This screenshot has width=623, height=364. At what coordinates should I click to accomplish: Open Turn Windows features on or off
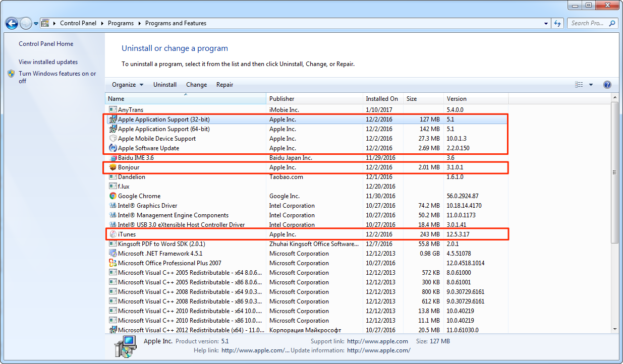click(57, 77)
